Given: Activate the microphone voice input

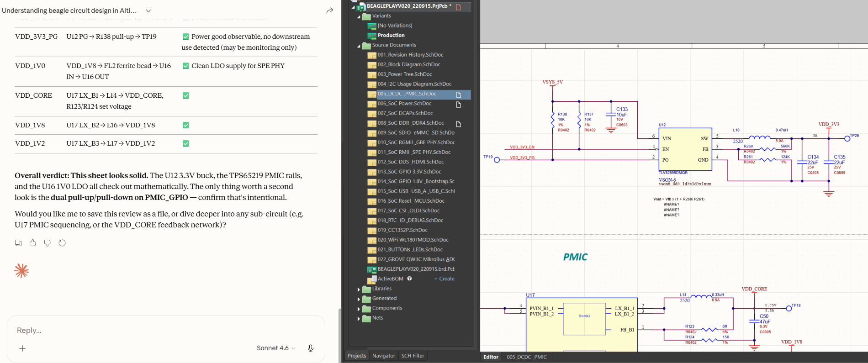Looking at the screenshot, I should [x=311, y=348].
